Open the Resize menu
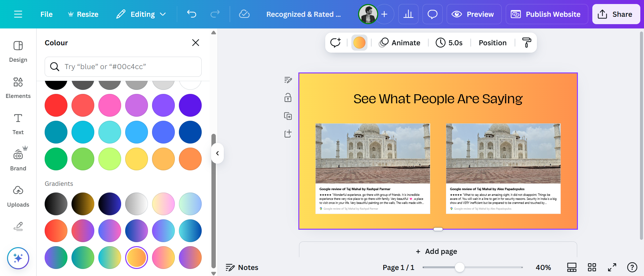Image resolution: width=644 pixels, height=276 pixels. coord(83,14)
